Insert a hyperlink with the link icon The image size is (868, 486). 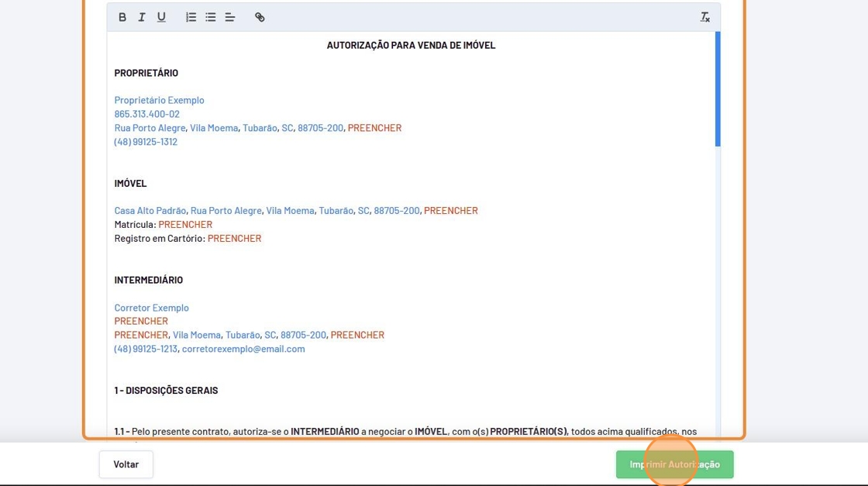click(260, 17)
